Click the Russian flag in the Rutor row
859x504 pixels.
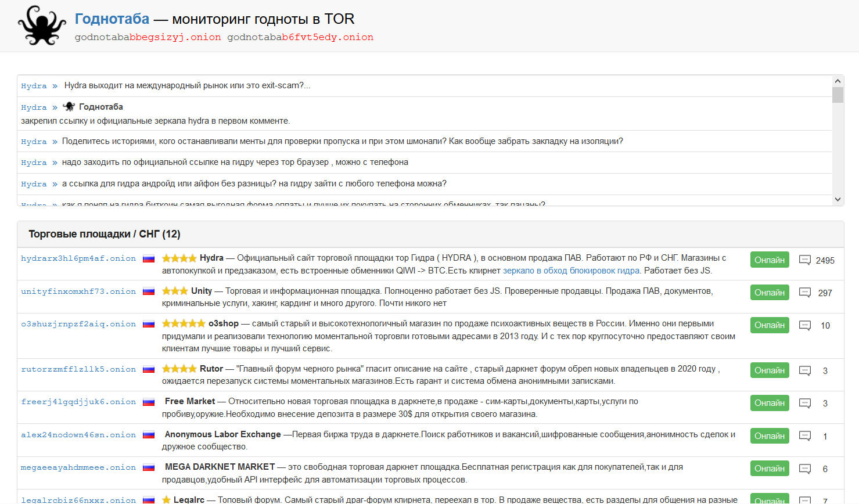tap(149, 369)
